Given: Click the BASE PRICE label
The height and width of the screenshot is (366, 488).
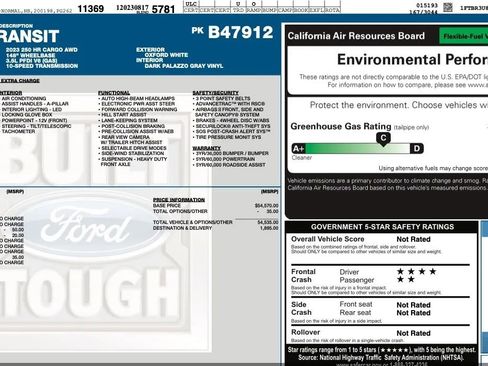Looking at the screenshot, I should [x=167, y=206].
